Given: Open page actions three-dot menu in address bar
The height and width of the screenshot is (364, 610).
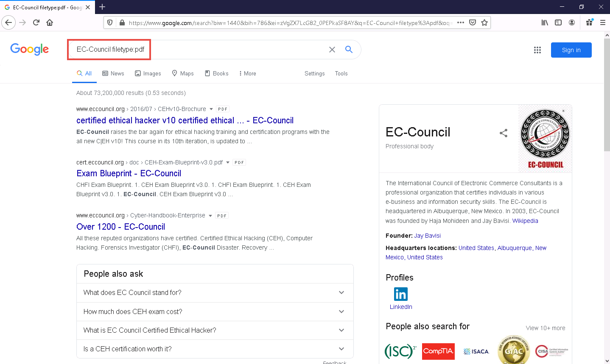Looking at the screenshot, I should point(461,22).
